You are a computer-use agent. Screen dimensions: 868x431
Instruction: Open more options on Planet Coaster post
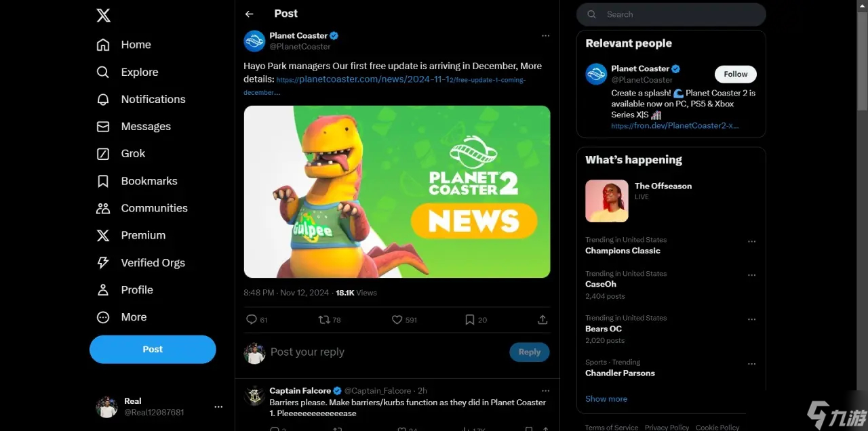545,36
